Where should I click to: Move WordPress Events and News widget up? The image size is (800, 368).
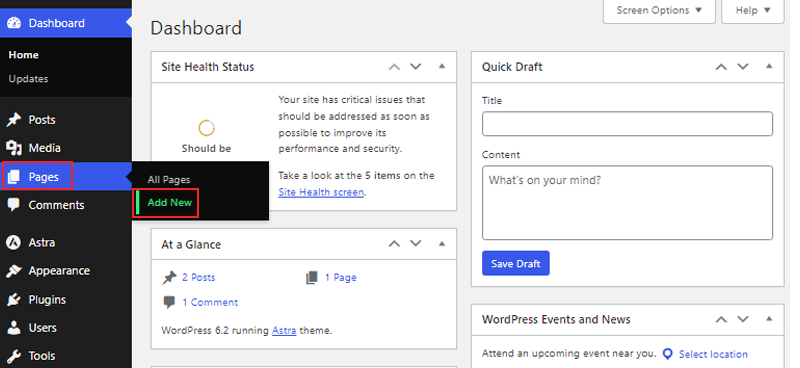(x=721, y=320)
